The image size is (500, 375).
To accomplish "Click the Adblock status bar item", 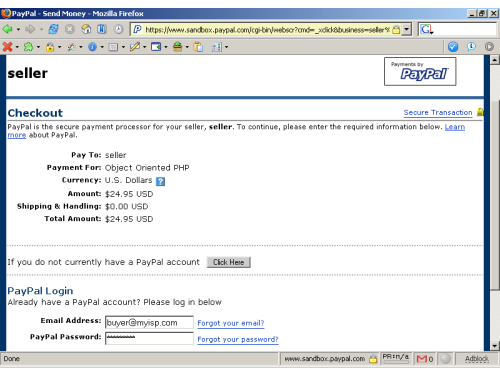I will tap(477, 359).
